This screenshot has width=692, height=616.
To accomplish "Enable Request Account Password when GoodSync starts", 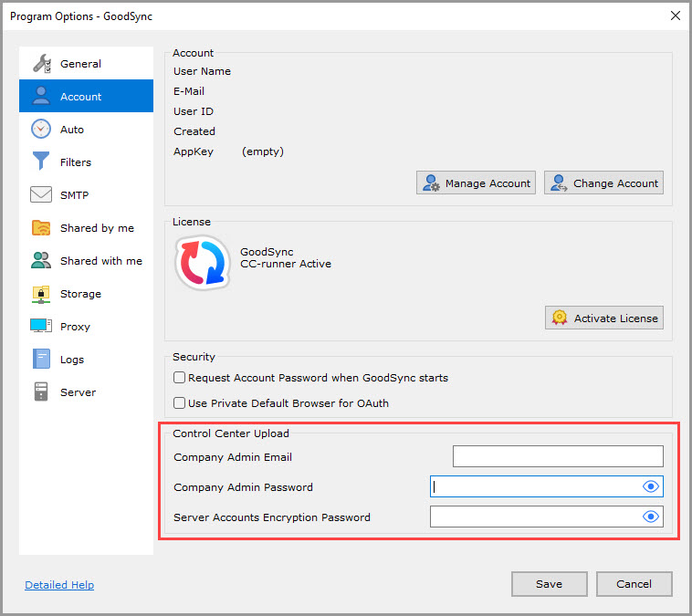I will point(180,378).
